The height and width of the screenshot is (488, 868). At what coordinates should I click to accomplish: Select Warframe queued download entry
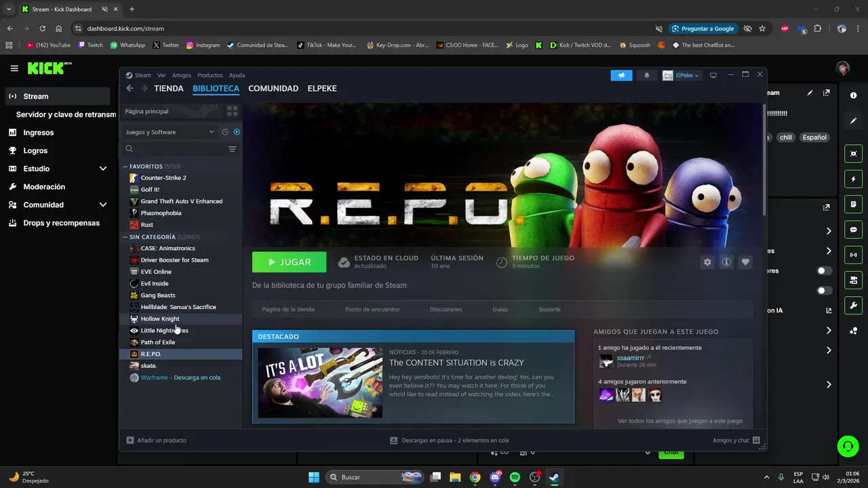pos(181,378)
